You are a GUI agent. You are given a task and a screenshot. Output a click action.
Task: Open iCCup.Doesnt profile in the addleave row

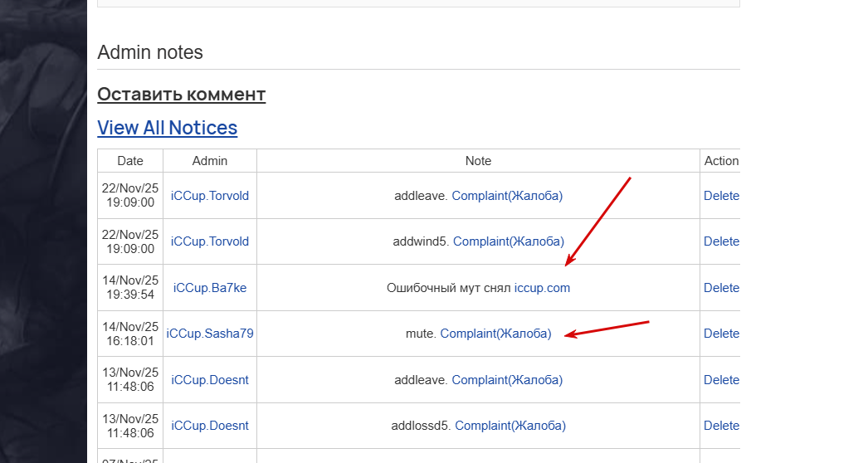210,380
